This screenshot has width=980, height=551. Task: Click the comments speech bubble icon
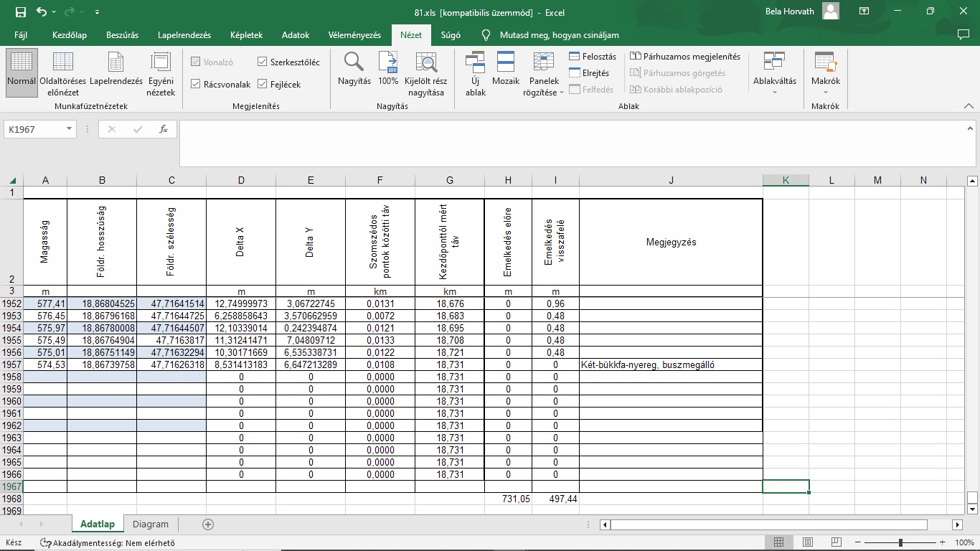[x=963, y=34]
